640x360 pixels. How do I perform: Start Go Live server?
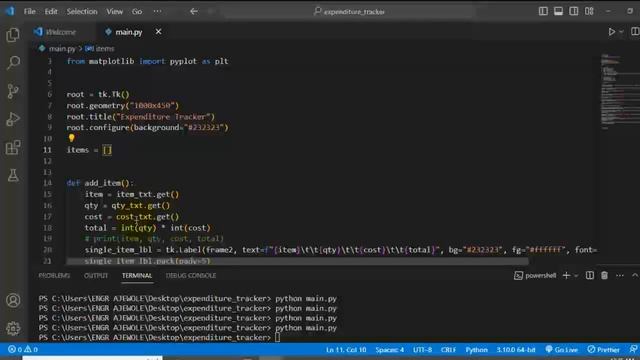pos(562,349)
